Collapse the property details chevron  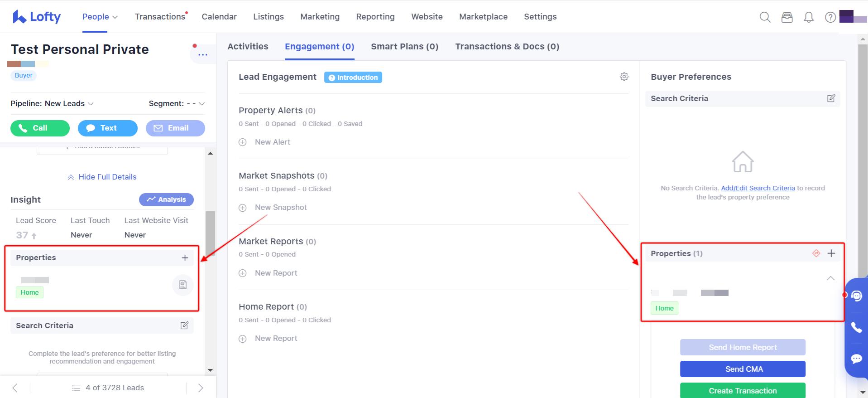point(830,278)
